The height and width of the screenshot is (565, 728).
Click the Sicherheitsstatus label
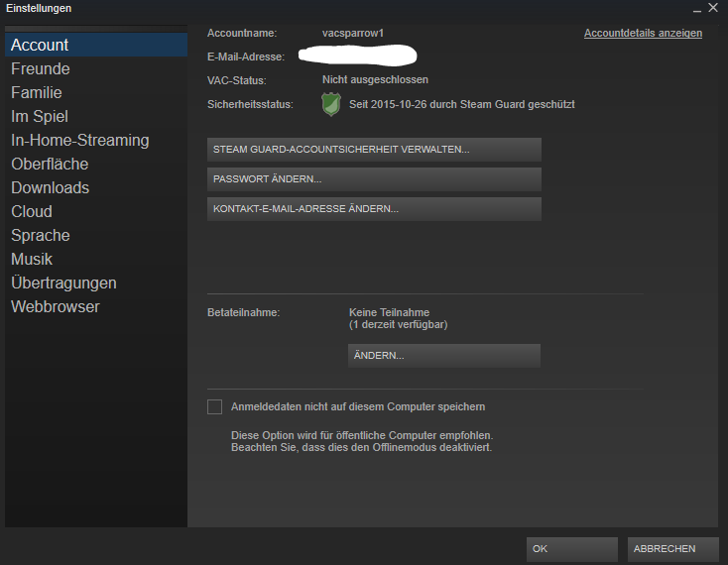[250, 104]
